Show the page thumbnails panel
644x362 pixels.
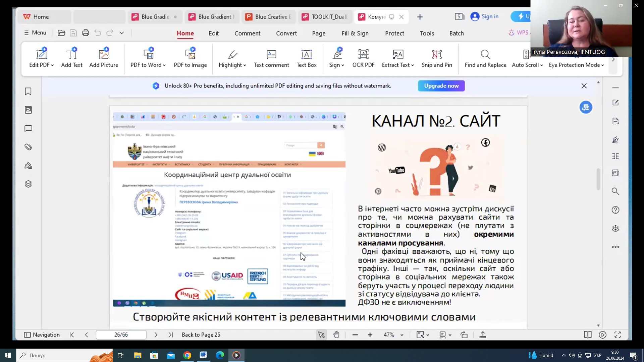(x=28, y=110)
